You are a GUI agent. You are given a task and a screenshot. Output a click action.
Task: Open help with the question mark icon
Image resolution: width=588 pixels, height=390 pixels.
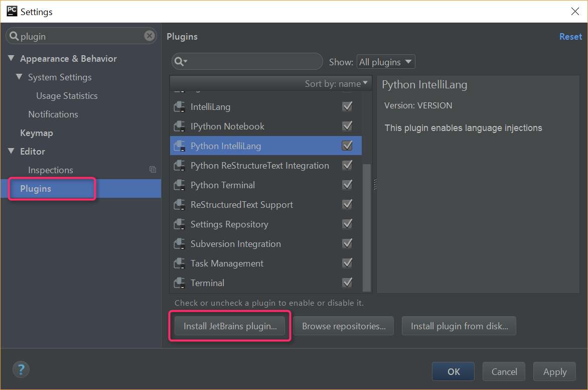(x=21, y=370)
